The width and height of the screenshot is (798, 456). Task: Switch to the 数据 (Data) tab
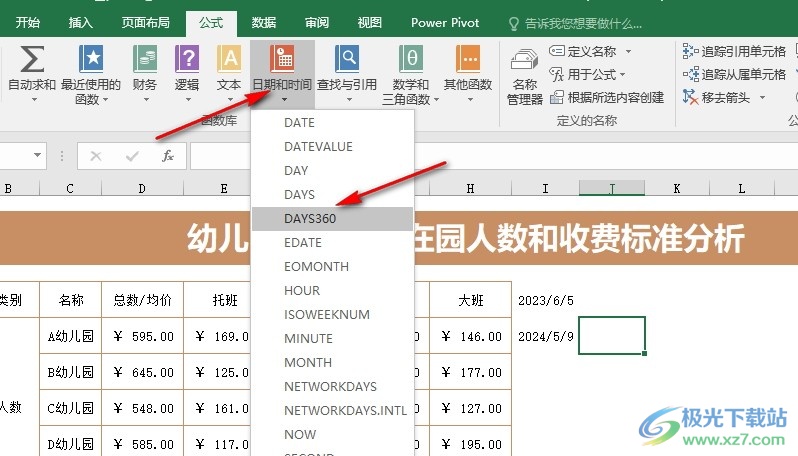264,22
